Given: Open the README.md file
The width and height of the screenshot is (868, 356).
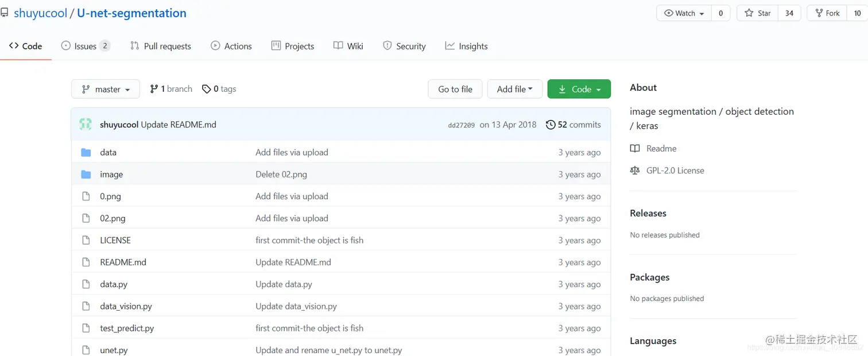Looking at the screenshot, I should pyautogui.click(x=123, y=262).
